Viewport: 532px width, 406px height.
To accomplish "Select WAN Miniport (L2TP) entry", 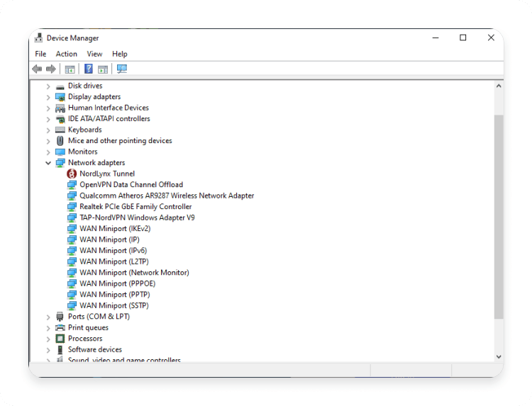I will tap(114, 261).
